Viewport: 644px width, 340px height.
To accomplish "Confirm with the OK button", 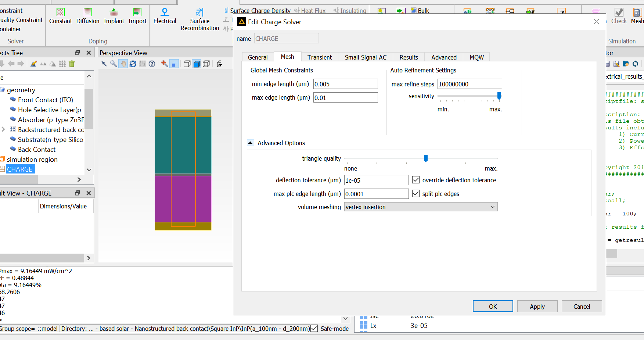I will point(493,307).
